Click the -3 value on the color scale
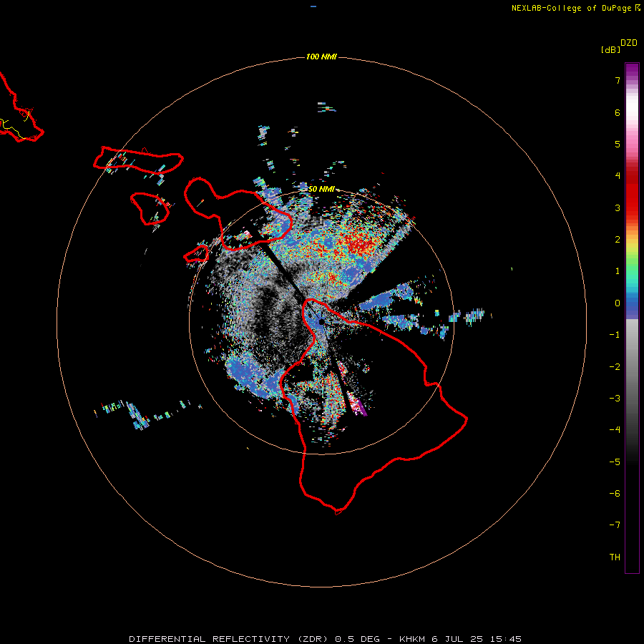Viewport: 644px width, 644px height. point(615,399)
